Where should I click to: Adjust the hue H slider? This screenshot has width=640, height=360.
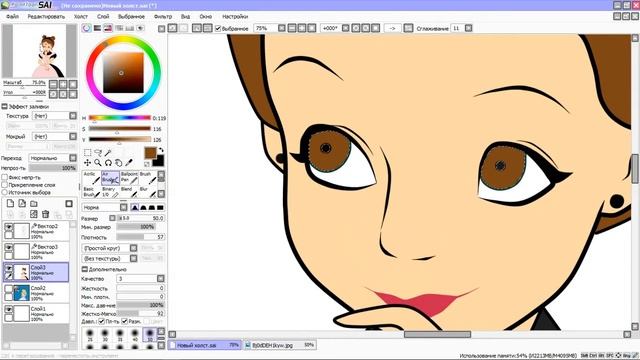pyautogui.click(x=120, y=118)
